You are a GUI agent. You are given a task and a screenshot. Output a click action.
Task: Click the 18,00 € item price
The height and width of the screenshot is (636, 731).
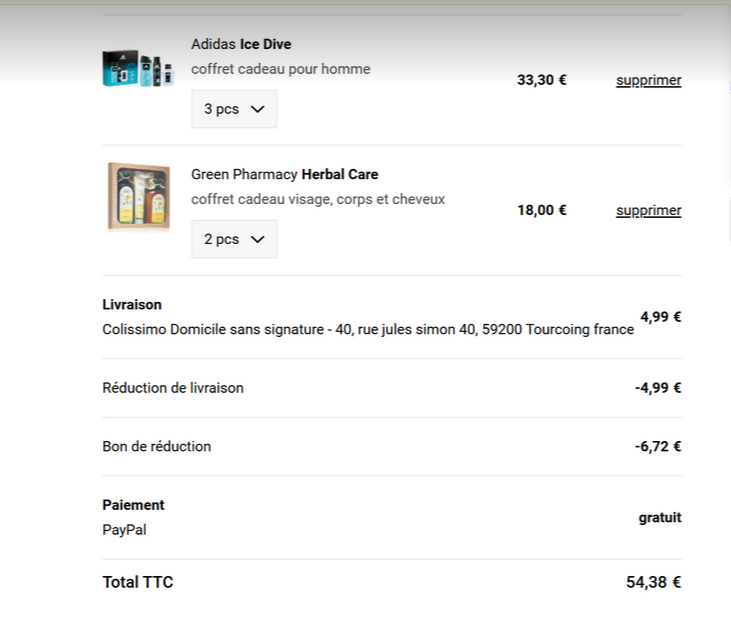tap(541, 210)
